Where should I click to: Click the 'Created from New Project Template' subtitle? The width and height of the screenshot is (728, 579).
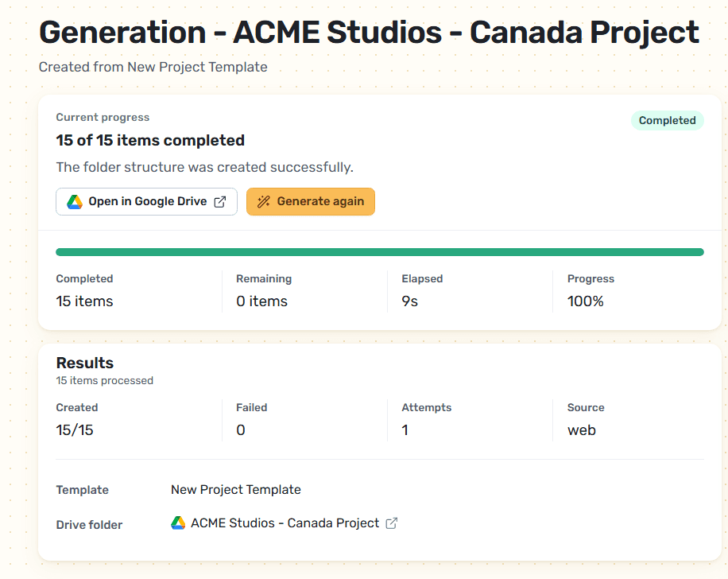click(153, 67)
